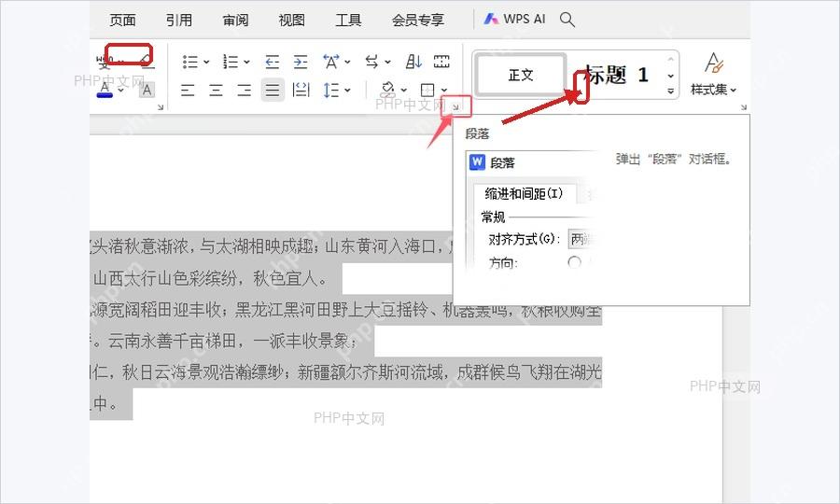Open paragraph dialog launcher arrow
This screenshot has width=840, height=504.
(455, 107)
